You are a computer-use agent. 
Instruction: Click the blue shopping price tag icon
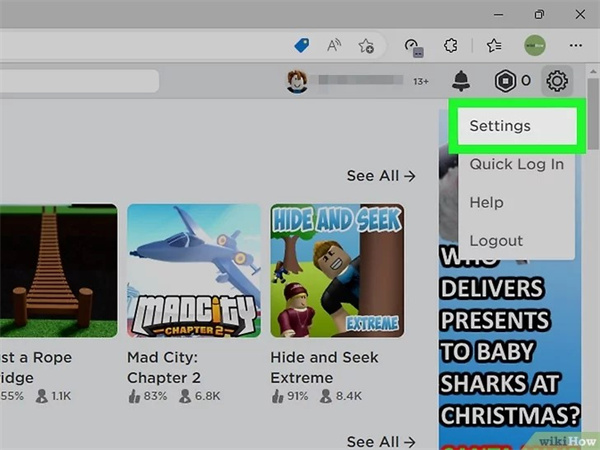(302, 46)
